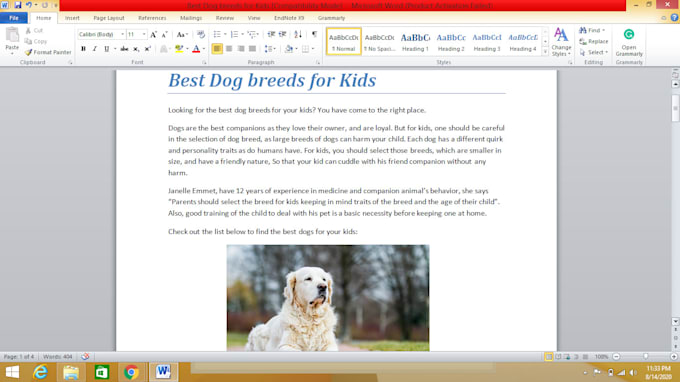
Task: Switch to Web Layout view
Action: pyautogui.click(x=567, y=357)
